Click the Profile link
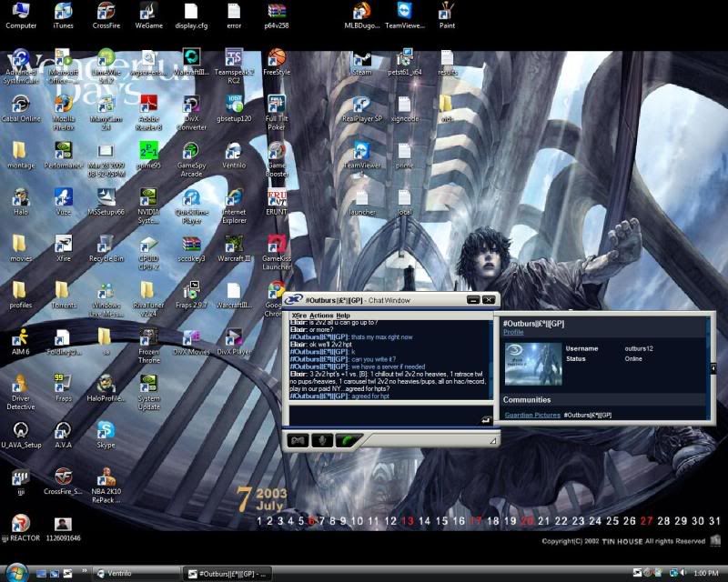Screen dimensions: 728x582 (513, 333)
